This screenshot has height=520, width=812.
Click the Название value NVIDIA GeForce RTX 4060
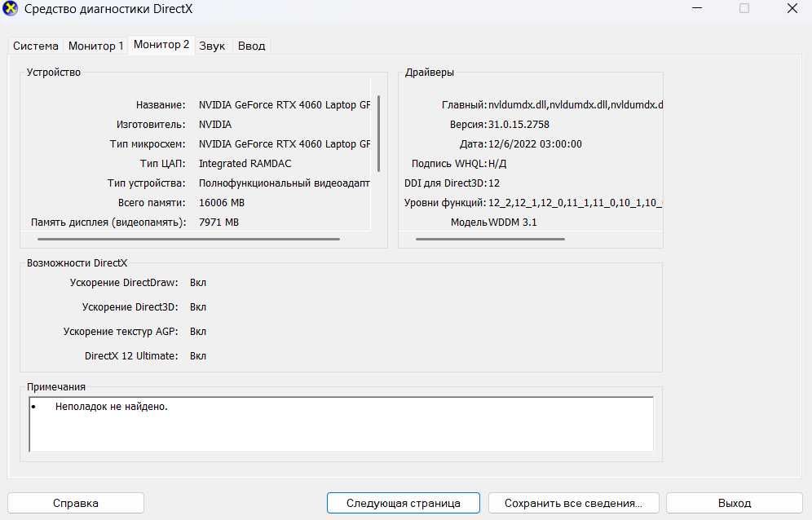(x=285, y=104)
